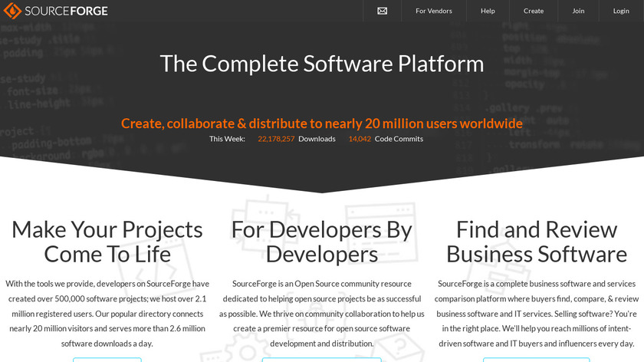This screenshot has width=644, height=362.
Task: Click the paragraph starting SourceForge is an Open Source
Action: tap(322, 313)
